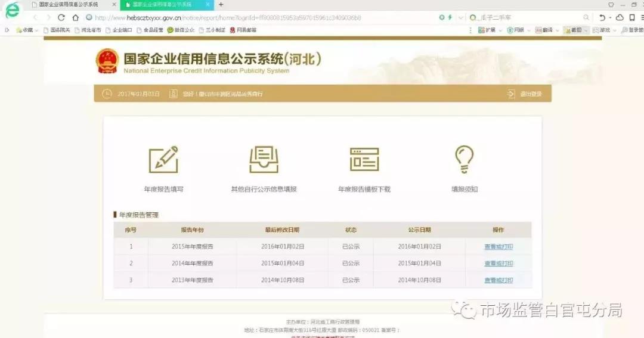Switch to the first browser tab

pos(69,5)
